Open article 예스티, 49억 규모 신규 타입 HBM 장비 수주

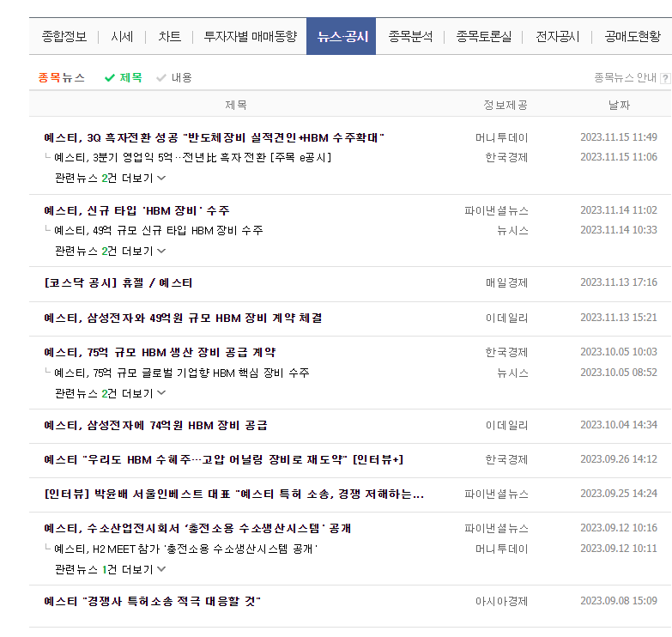[x=159, y=231]
